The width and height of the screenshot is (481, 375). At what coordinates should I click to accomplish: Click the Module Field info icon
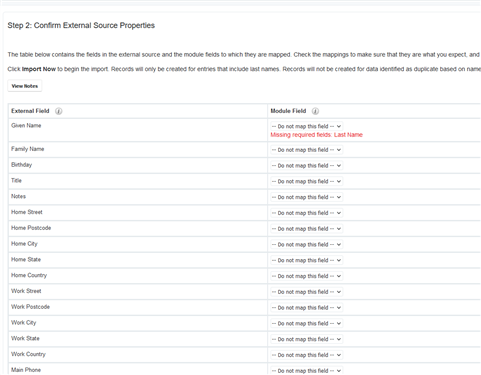point(315,111)
